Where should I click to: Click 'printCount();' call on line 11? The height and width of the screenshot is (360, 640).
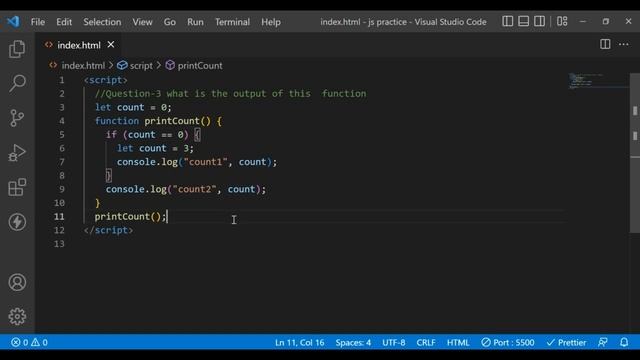click(130, 217)
